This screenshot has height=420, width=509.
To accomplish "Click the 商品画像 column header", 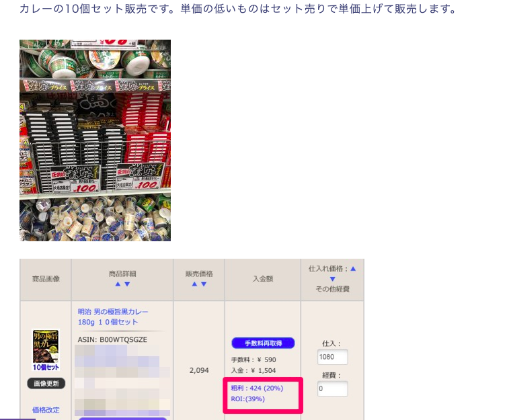I will tap(46, 278).
